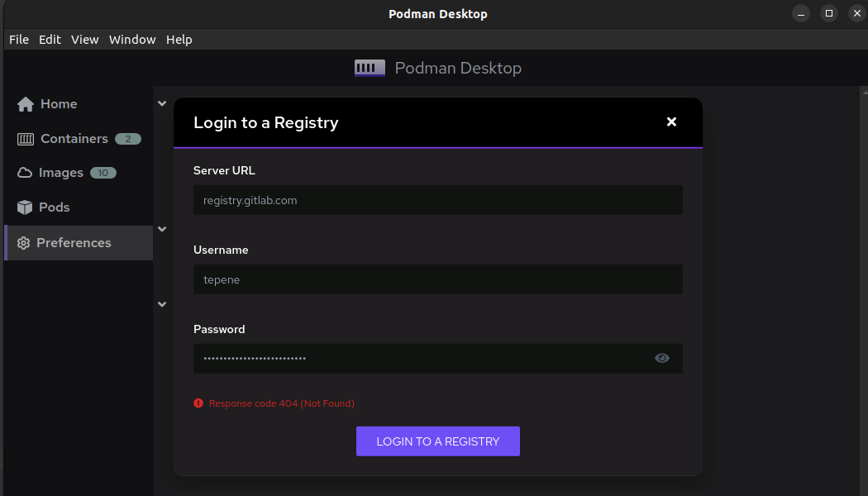This screenshot has width=868, height=496.
Task: Click the Podman Desktop logo icon
Action: [x=370, y=68]
